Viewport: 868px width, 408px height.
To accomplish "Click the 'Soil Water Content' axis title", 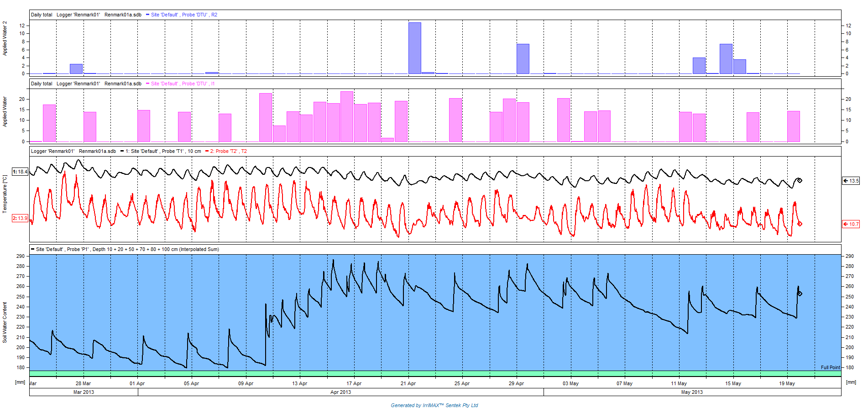I will [5, 322].
